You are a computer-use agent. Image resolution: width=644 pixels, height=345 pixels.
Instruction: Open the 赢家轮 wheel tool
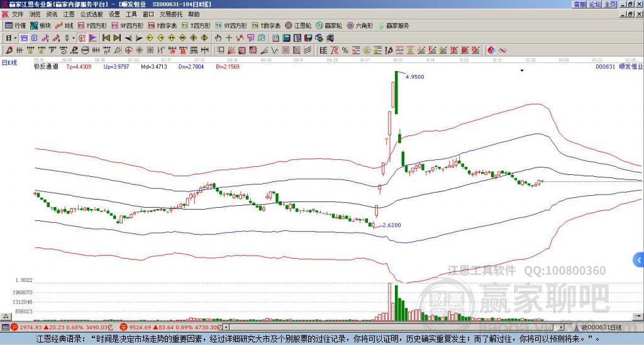tap(330, 25)
